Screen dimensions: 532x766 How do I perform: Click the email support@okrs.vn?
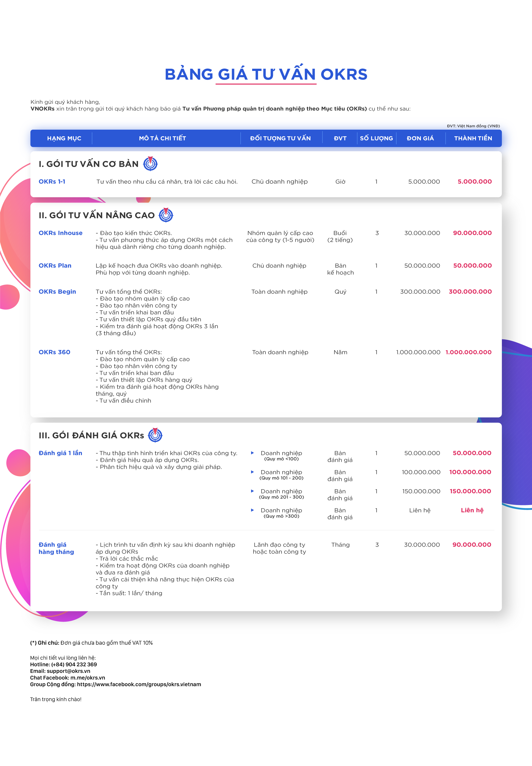60,671
